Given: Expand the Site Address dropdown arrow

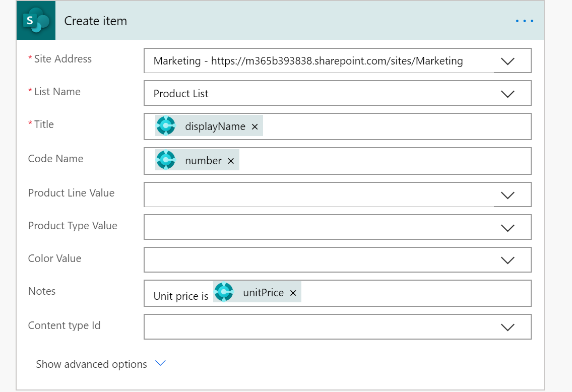Looking at the screenshot, I should click(x=507, y=61).
